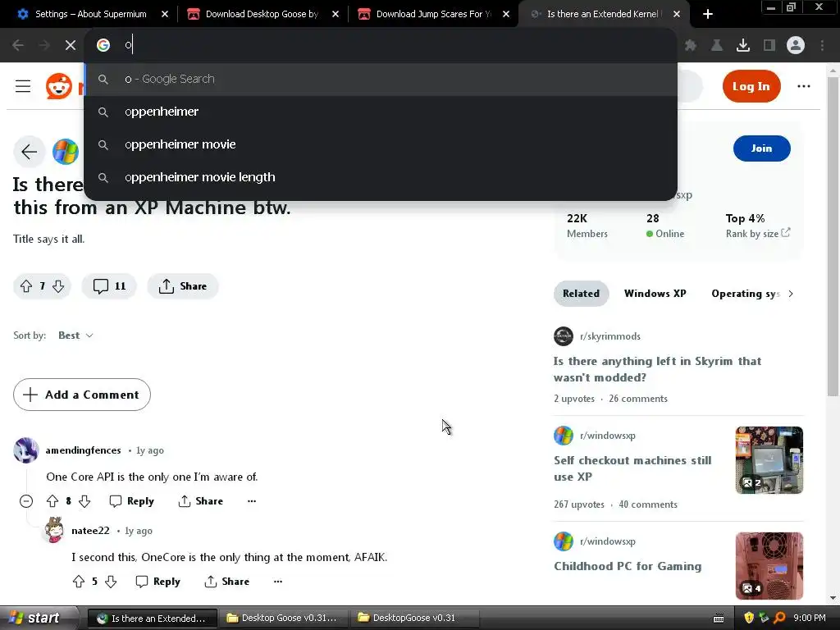Expand filter tabs with right chevron

(x=791, y=294)
